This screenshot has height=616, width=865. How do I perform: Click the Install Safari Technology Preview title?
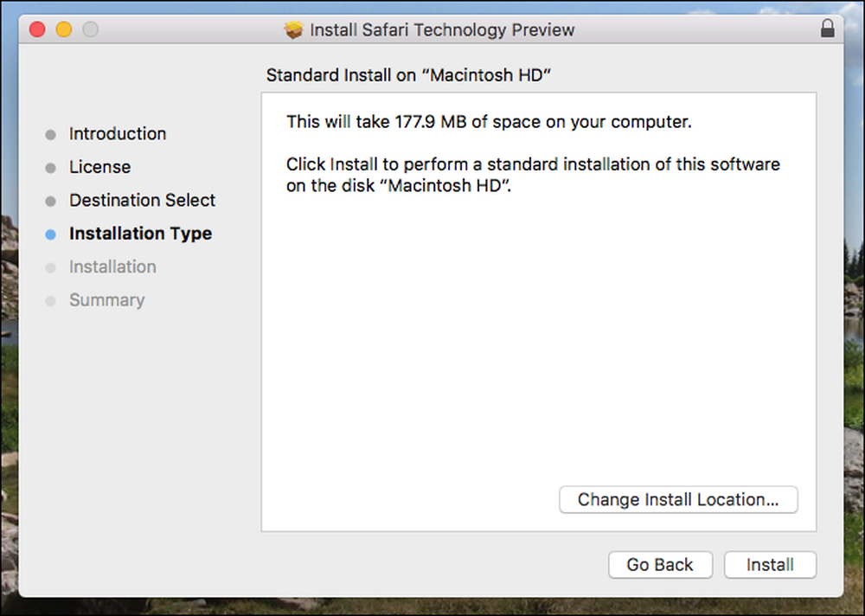(x=442, y=29)
